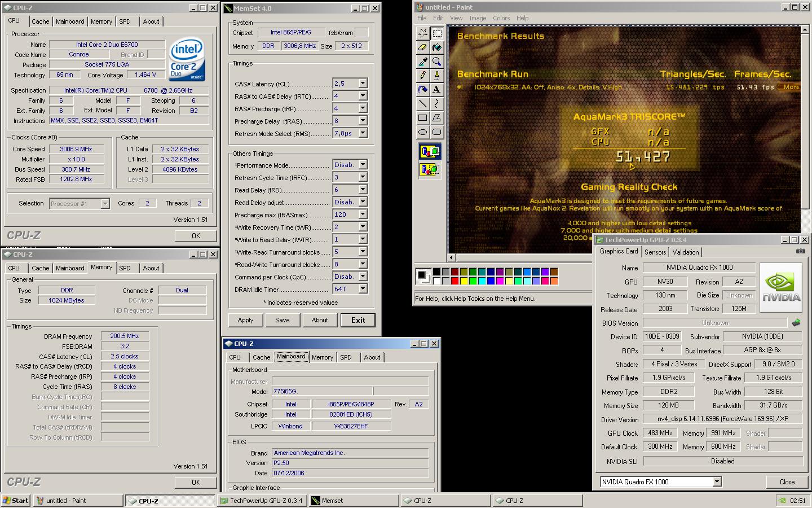Image resolution: width=812 pixels, height=508 pixels.
Task: Open the Colors menu in Paint
Action: pos(501,18)
